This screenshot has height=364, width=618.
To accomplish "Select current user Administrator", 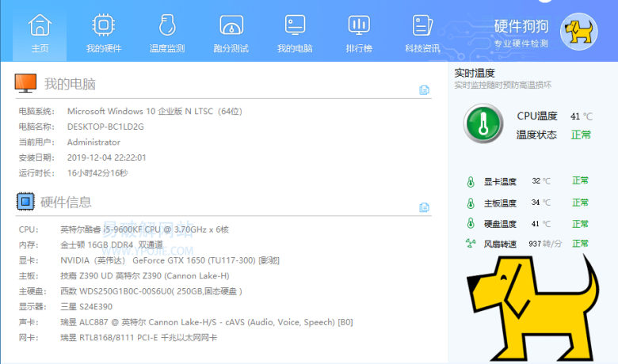I will (93, 142).
